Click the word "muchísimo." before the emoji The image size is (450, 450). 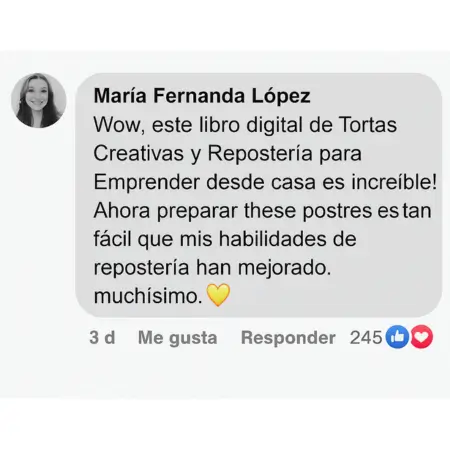click(148, 296)
